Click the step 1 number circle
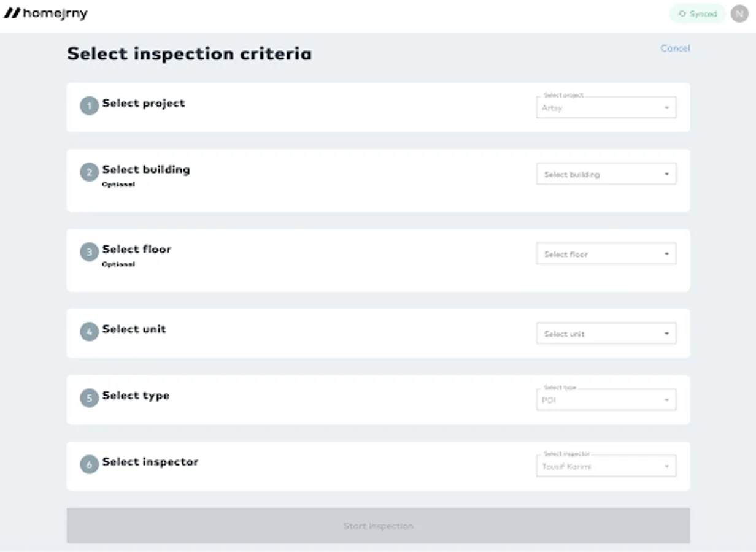This screenshot has width=756, height=552. pos(89,106)
